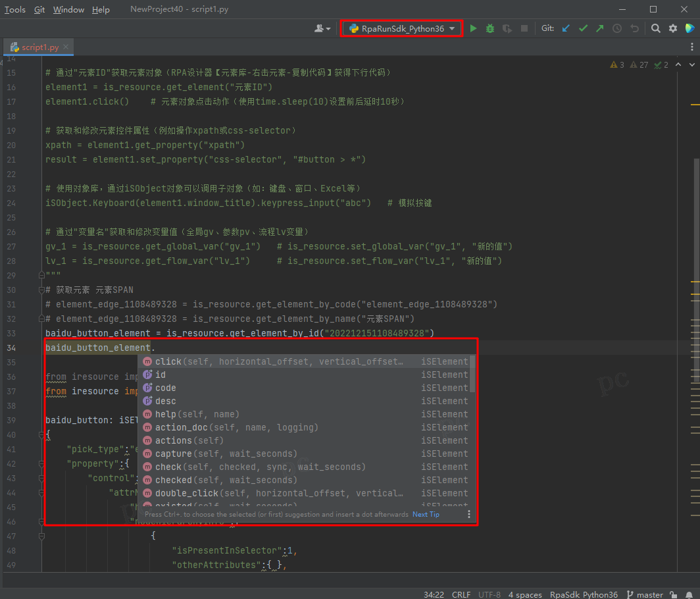Open the RpaRunSdk_Python36 run configuration dropdown
Viewport: 700px width, 599px height.
[x=401, y=28]
